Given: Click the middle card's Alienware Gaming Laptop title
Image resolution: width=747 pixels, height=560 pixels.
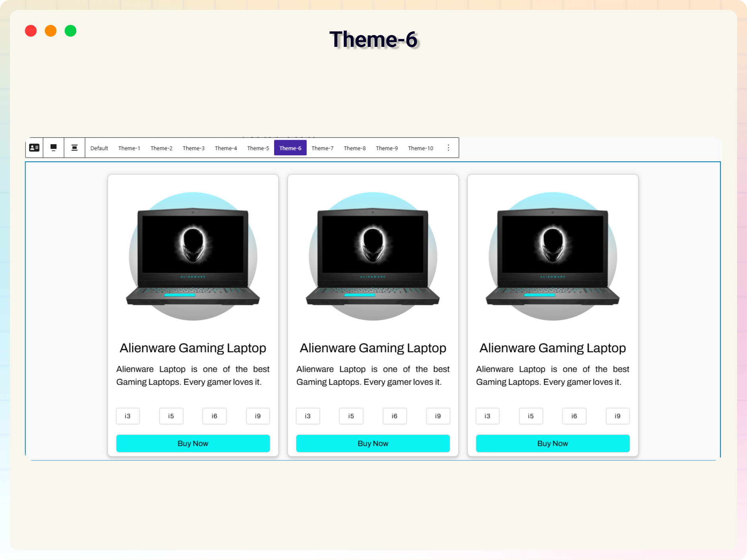Looking at the screenshot, I should coord(373,348).
